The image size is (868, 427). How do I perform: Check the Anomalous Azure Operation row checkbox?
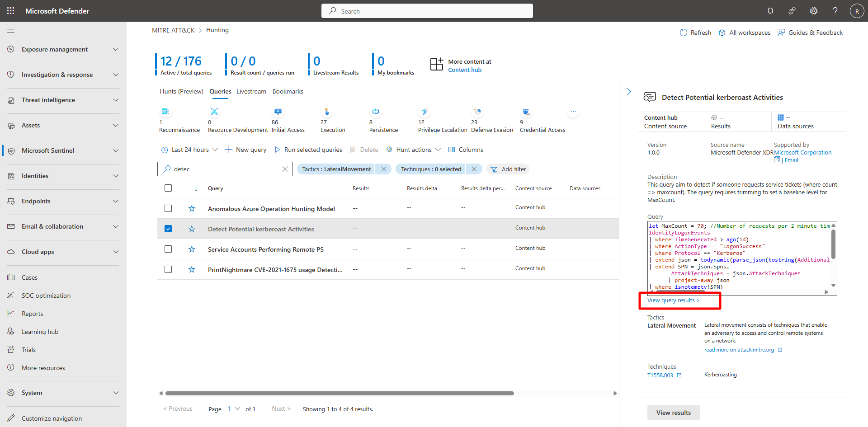168,208
